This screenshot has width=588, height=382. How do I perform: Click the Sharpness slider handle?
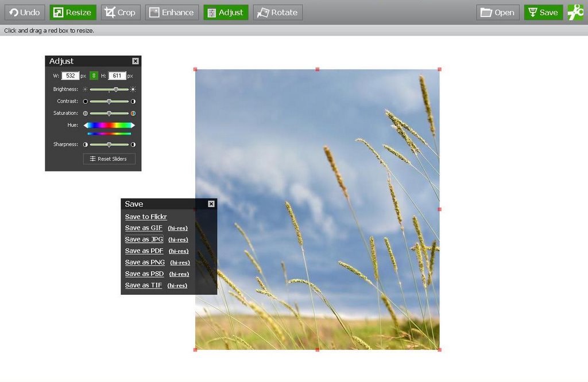click(109, 145)
